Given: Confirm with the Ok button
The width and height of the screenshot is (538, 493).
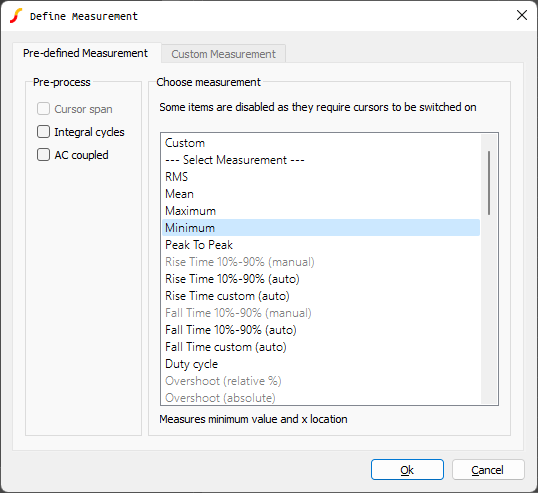Looking at the screenshot, I should tap(407, 470).
